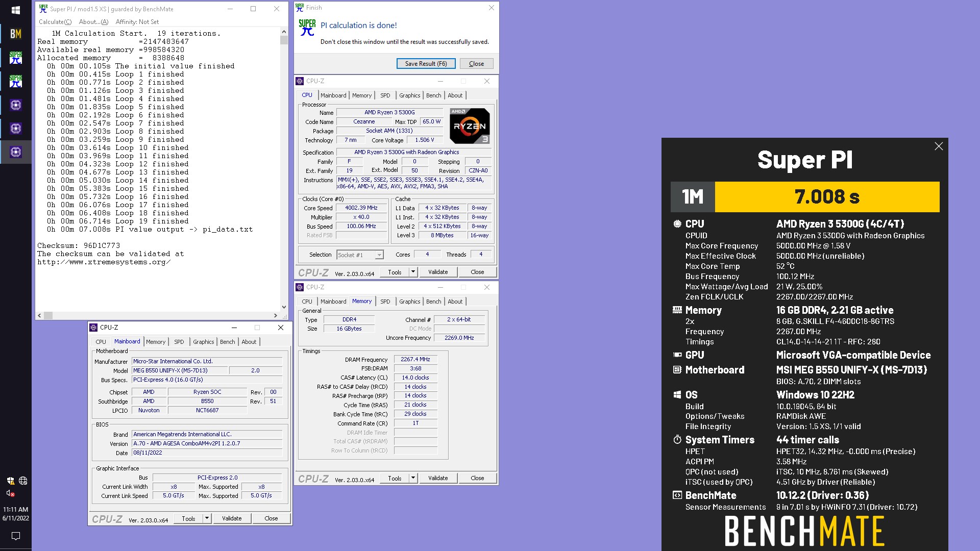Open Graphics tab in CPU-Z Memory window
The height and width of the screenshot is (551, 980).
click(409, 302)
